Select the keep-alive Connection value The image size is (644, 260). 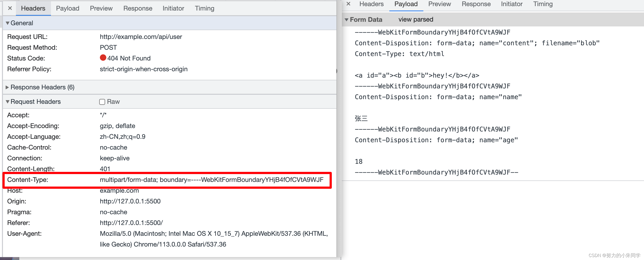click(x=115, y=158)
